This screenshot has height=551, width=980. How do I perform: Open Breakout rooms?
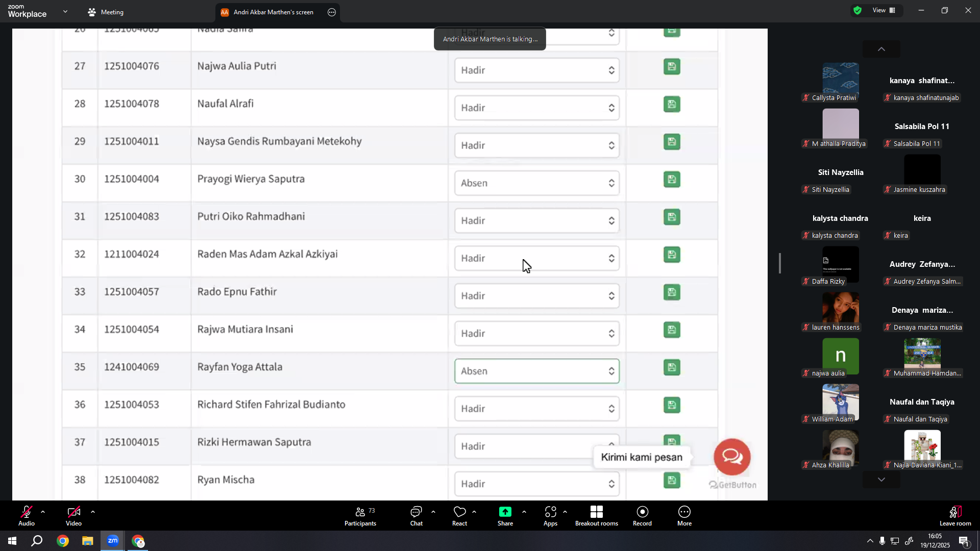tap(597, 516)
